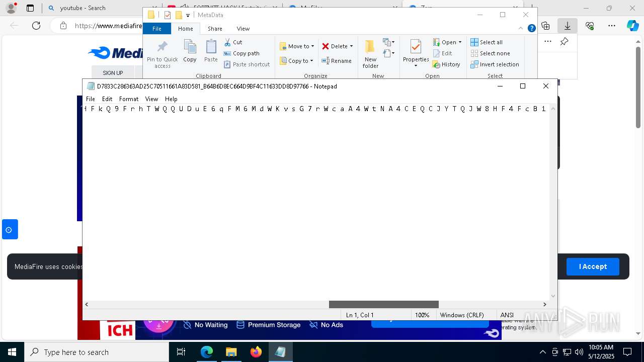This screenshot has width=644, height=362.
Task: Expand the Delete options arrow
Action: [x=351, y=46]
